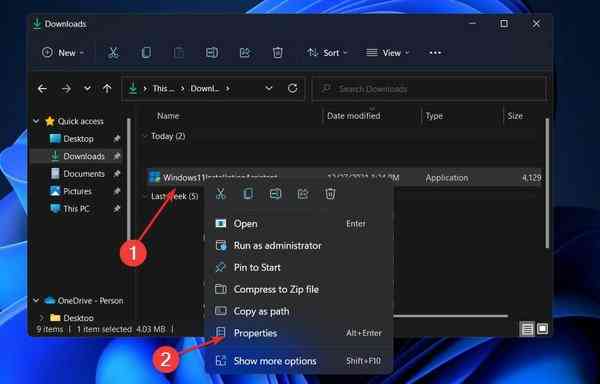This screenshot has width=600, height=384.
Task: Click the pin icon beside Downloads
Action: coord(117,156)
